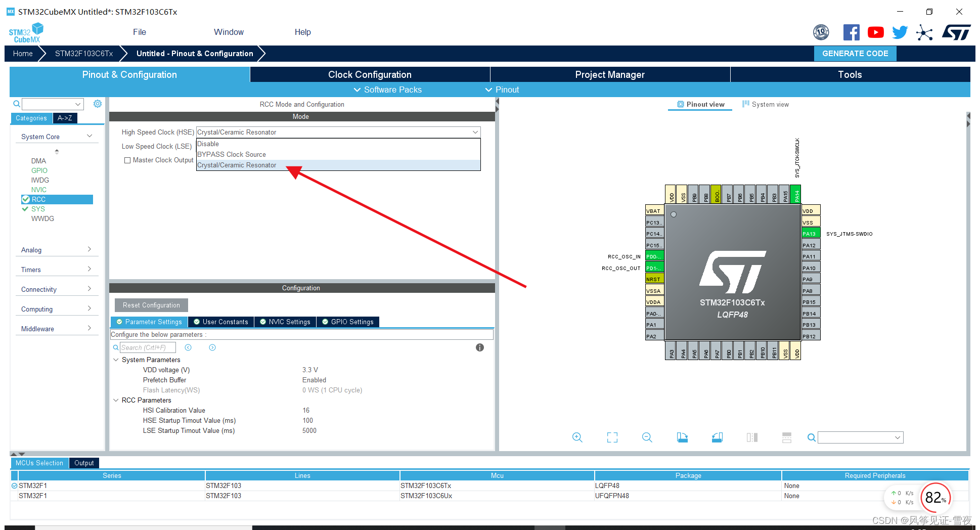Viewport: 980px width, 530px height.
Task: Open the File menu
Action: click(x=140, y=32)
